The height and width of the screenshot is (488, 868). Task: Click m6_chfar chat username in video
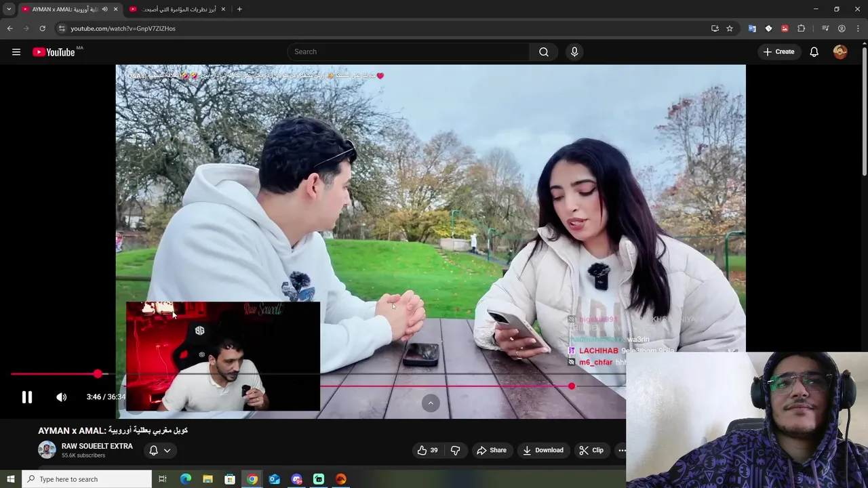(x=595, y=363)
